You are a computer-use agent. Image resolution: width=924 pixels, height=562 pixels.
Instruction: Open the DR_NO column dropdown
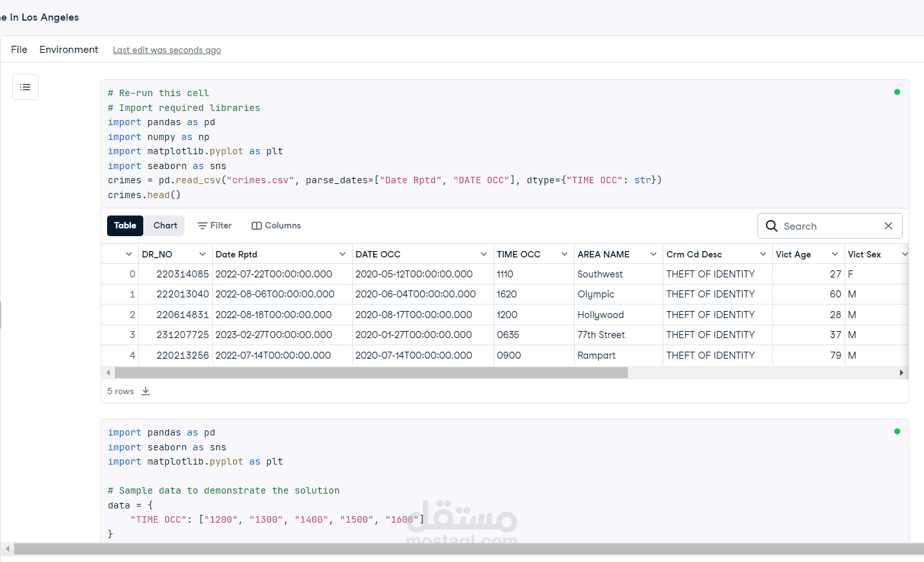(202, 254)
